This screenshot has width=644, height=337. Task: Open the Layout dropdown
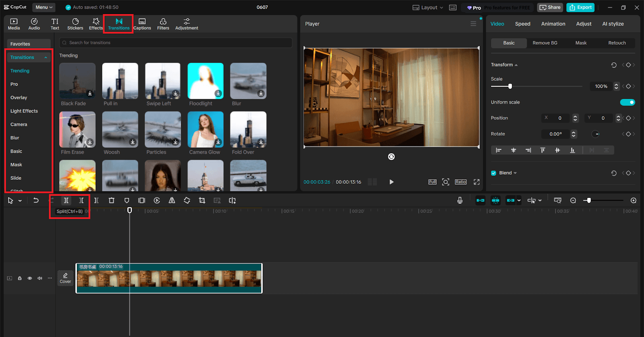(427, 8)
